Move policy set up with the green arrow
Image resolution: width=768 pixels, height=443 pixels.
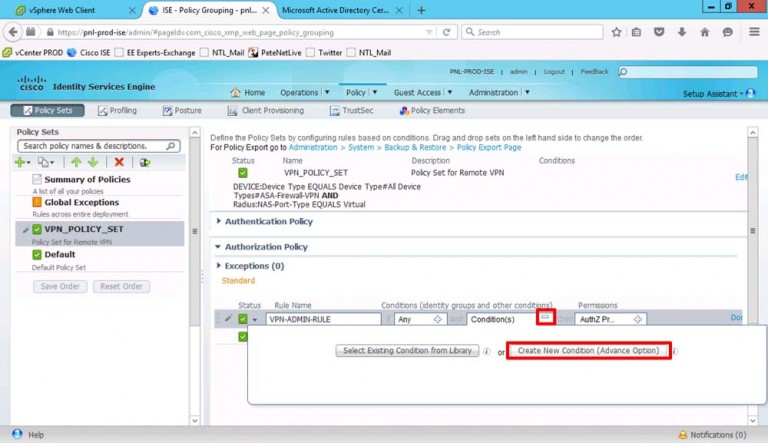tap(76, 162)
